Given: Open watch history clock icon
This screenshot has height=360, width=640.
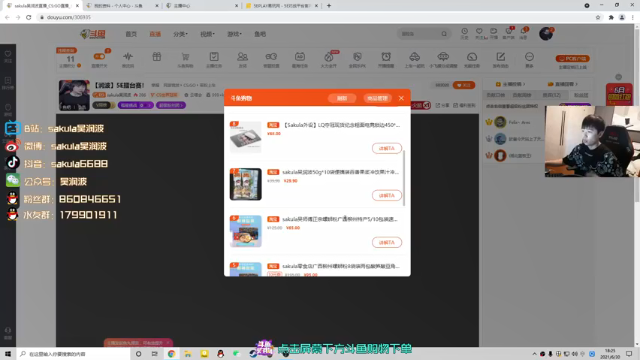Looking at the screenshot, I should [464, 31].
